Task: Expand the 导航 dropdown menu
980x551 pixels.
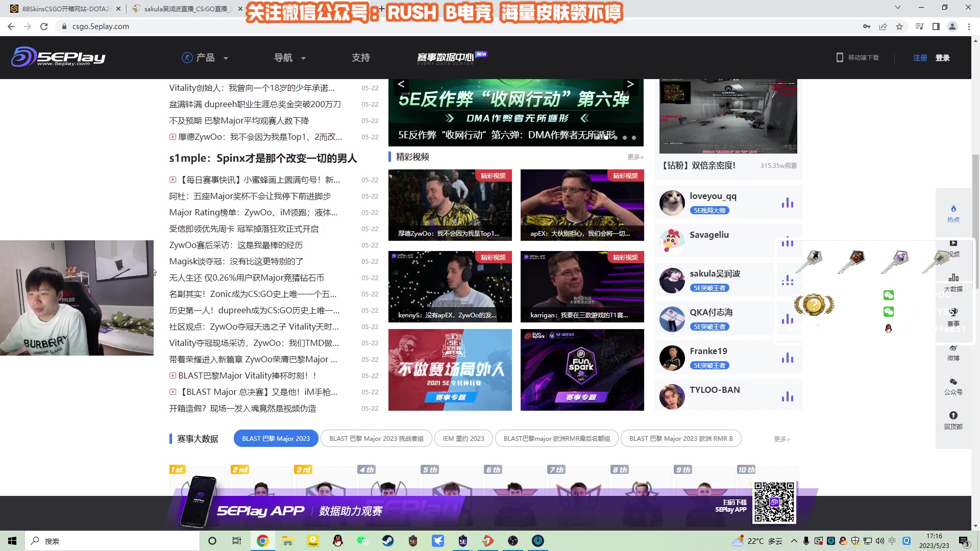Action: [289, 58]
